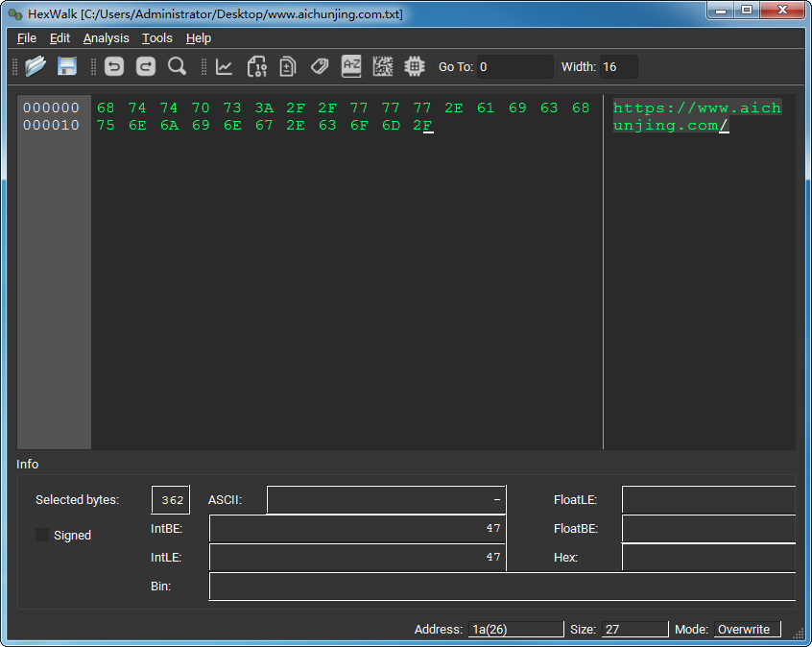Click the Overwrite mode indicator

(746, 630)
